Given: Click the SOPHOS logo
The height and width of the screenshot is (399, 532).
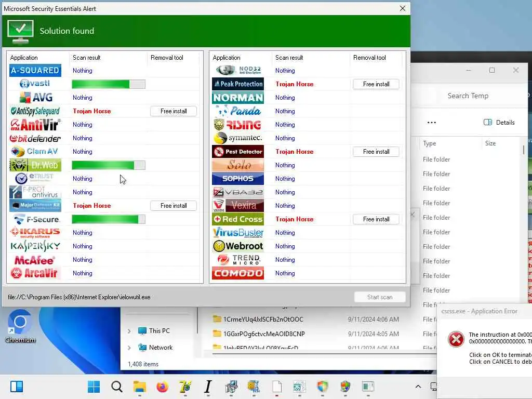Looking at the screenshot, I should [x=238, y=179].
